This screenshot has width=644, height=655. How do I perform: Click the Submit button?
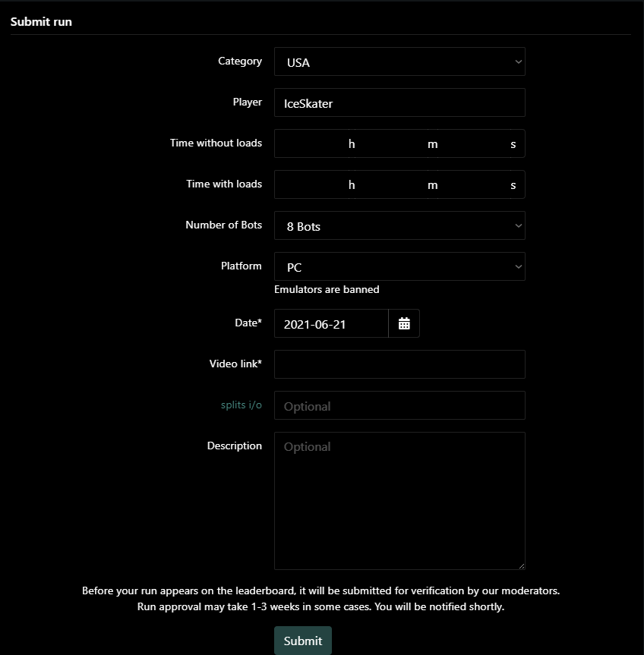pyautogui.click(x=302, y=641)
